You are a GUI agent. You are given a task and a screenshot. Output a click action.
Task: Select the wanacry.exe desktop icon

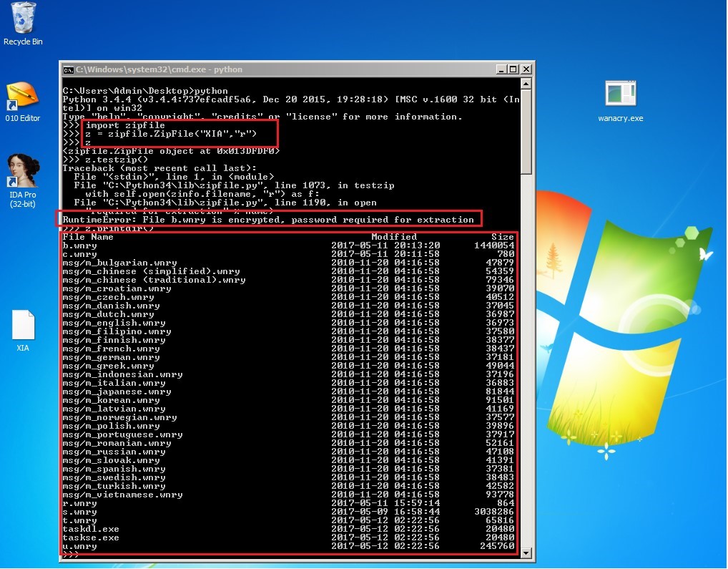(620, 102)
